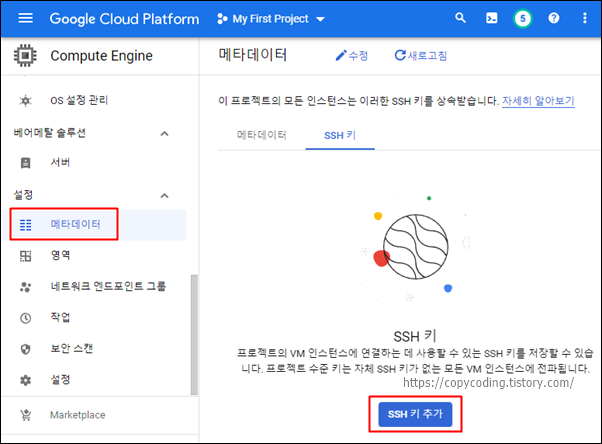The width and height of the screenshot is (602, 444).
Task: Click the 설정 section header label
Action: point(23,195)
